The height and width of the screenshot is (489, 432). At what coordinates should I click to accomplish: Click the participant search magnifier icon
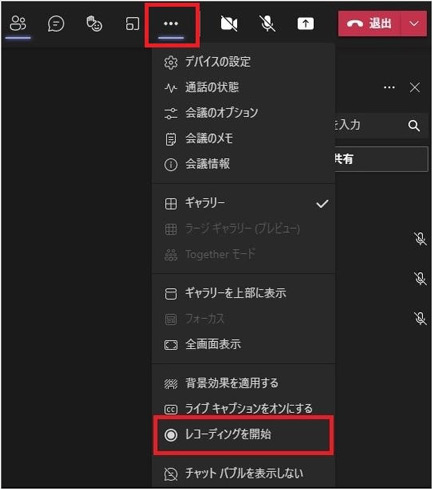414,126
